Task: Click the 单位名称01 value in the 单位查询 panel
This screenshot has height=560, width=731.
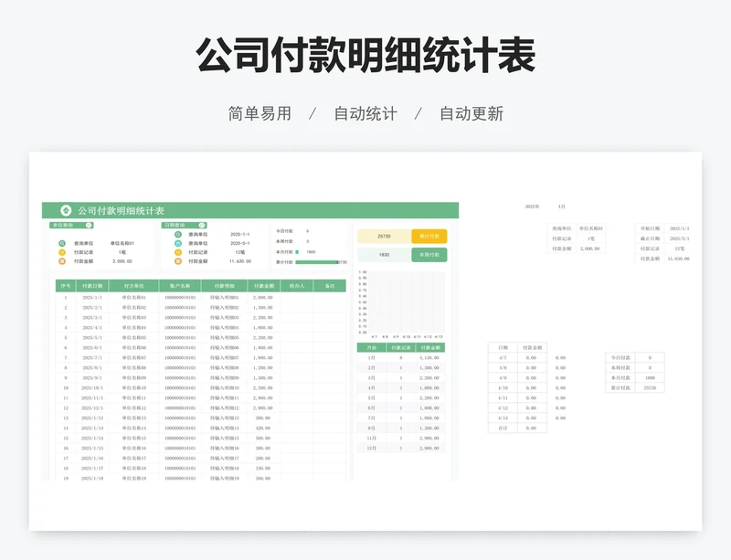Action: tap(122, 243)
